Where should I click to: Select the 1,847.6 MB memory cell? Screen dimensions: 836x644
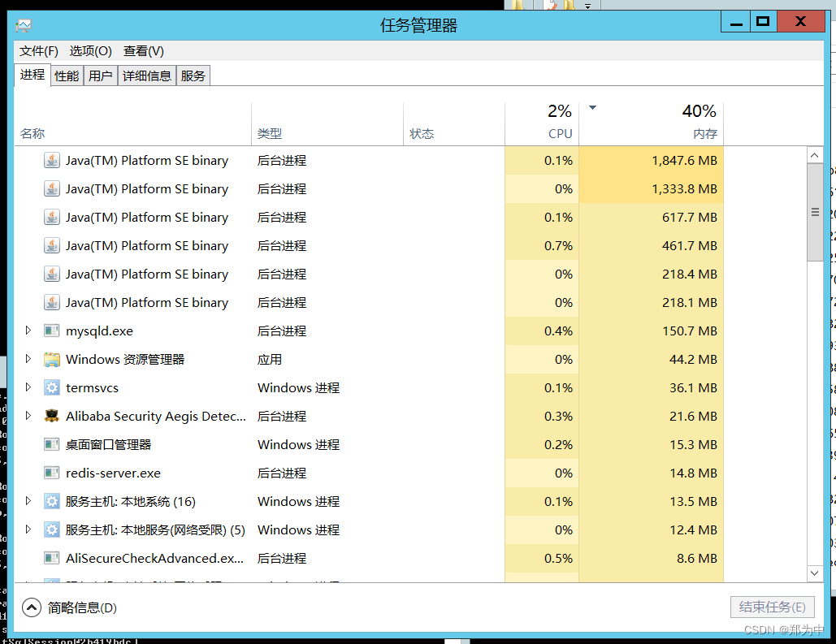[651, 161]
